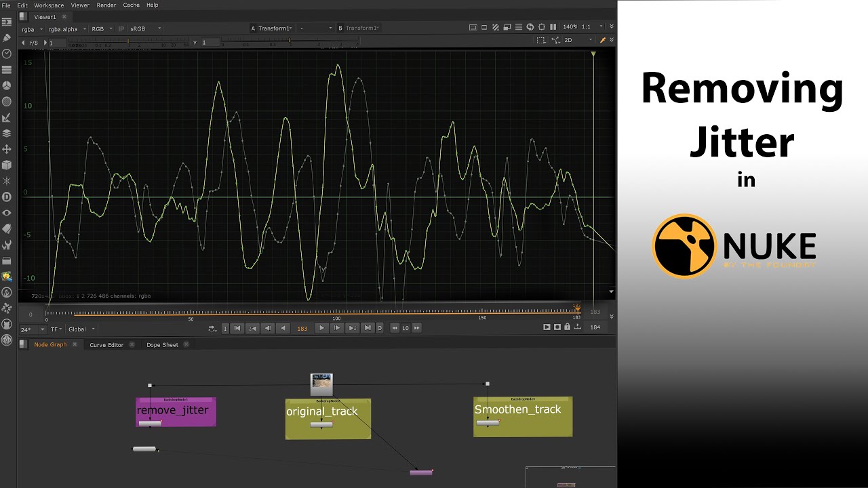868x488 pixels.
Task: Jump to the first frame
Action: coord(237,328)
